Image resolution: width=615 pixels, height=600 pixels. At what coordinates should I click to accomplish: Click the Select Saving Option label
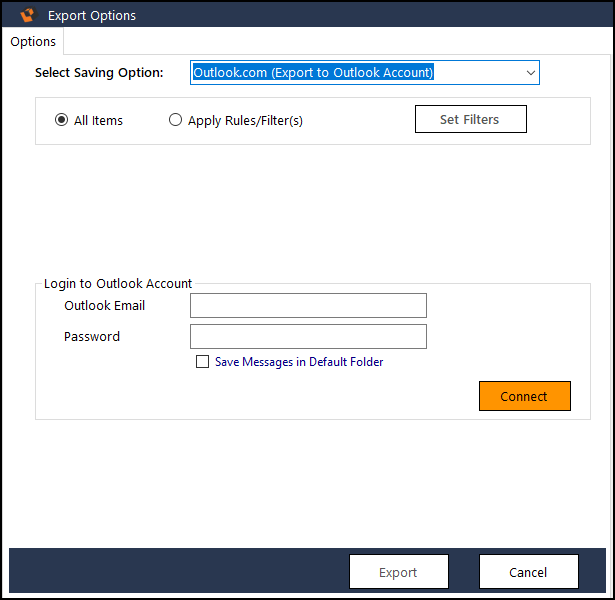point(99,73)
